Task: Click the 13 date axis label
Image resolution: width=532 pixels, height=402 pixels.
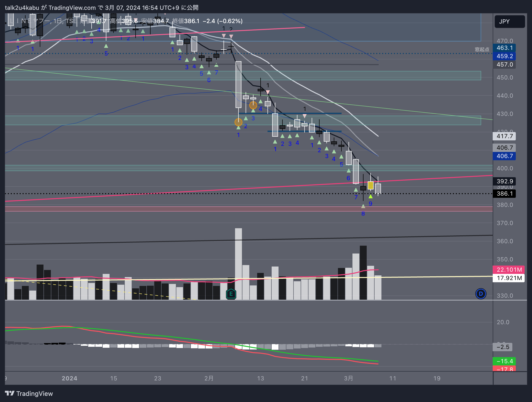Action: point(261,378)
